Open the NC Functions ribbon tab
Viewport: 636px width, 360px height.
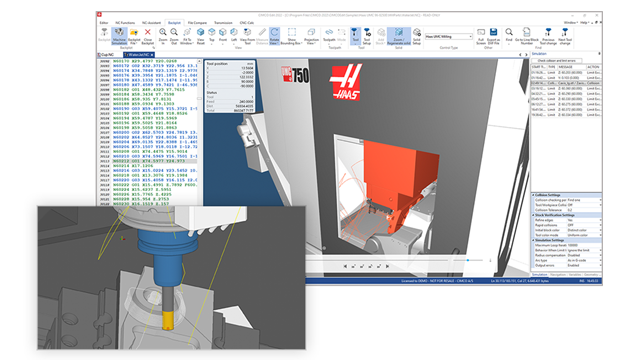point(125,23)
